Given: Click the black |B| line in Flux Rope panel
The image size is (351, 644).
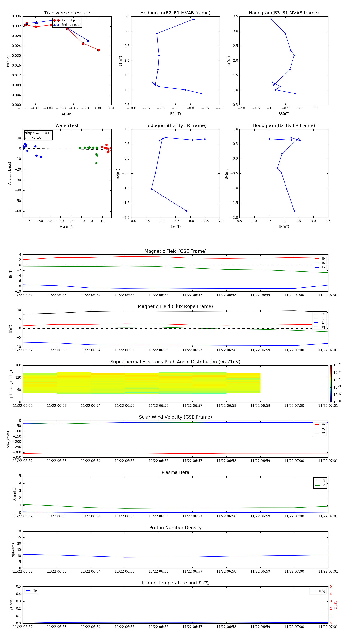Looking at the screenshot, I should coord(175,311).
